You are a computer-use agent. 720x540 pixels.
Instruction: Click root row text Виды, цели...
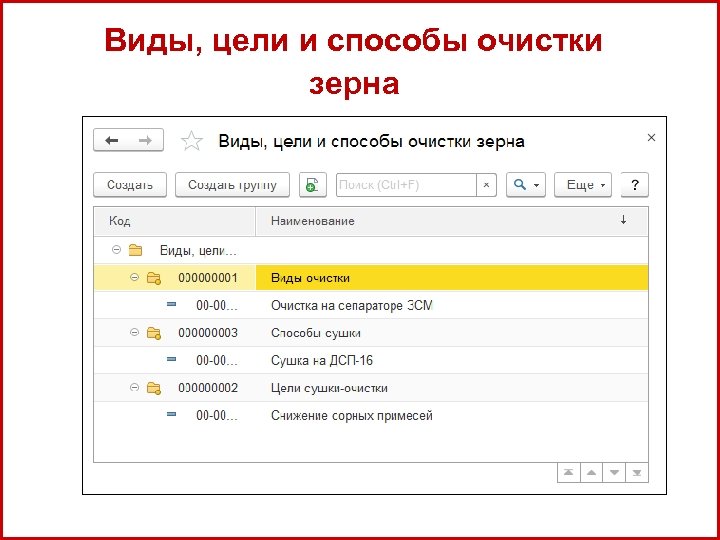coord(198,251)
